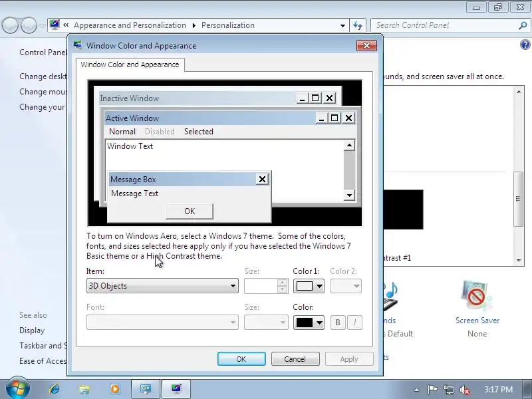Toggle the Italic font button

click(x=354, y=323)
